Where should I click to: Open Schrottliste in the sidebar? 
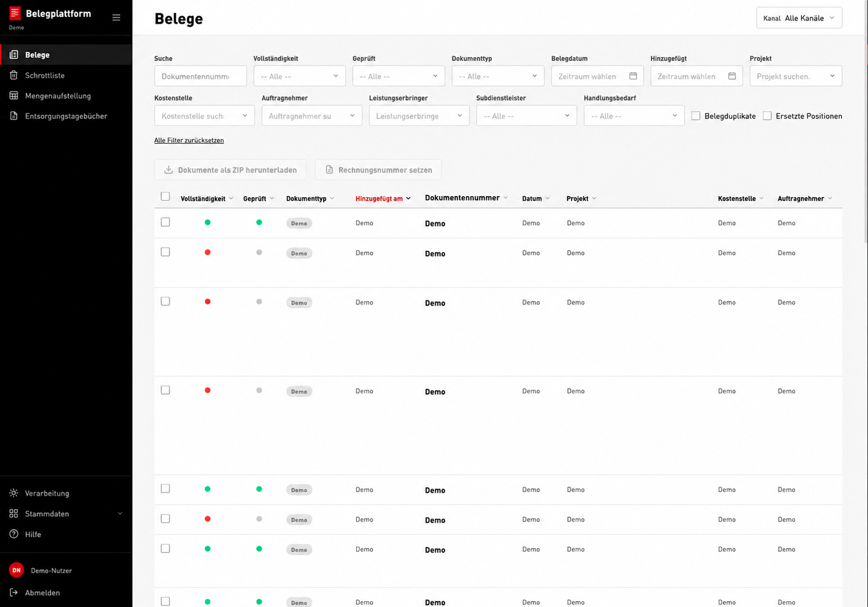(x=66, y=75)
